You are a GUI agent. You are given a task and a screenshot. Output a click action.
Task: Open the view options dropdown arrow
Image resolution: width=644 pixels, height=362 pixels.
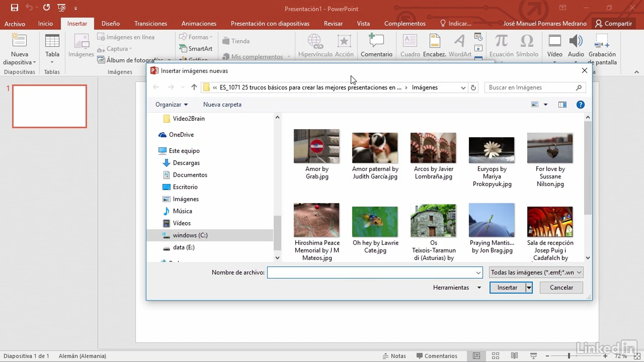point(546,105)
